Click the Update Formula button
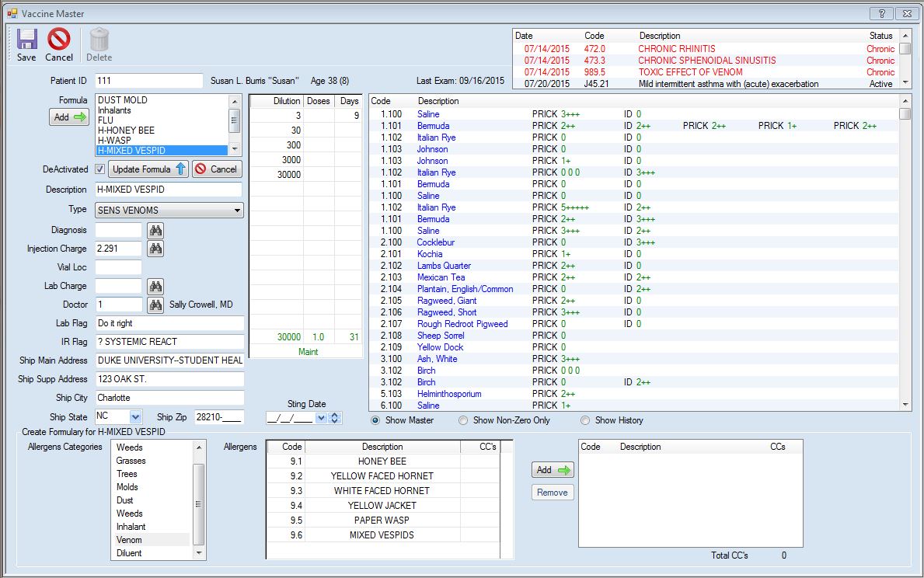Image resolution: width=924 pixels, height=578 pixels. (148, 169)
